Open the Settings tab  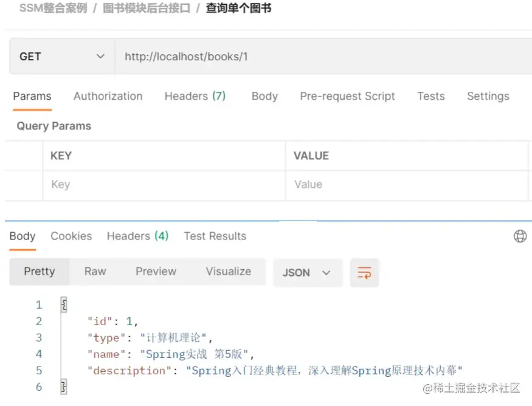coord(488,96)
